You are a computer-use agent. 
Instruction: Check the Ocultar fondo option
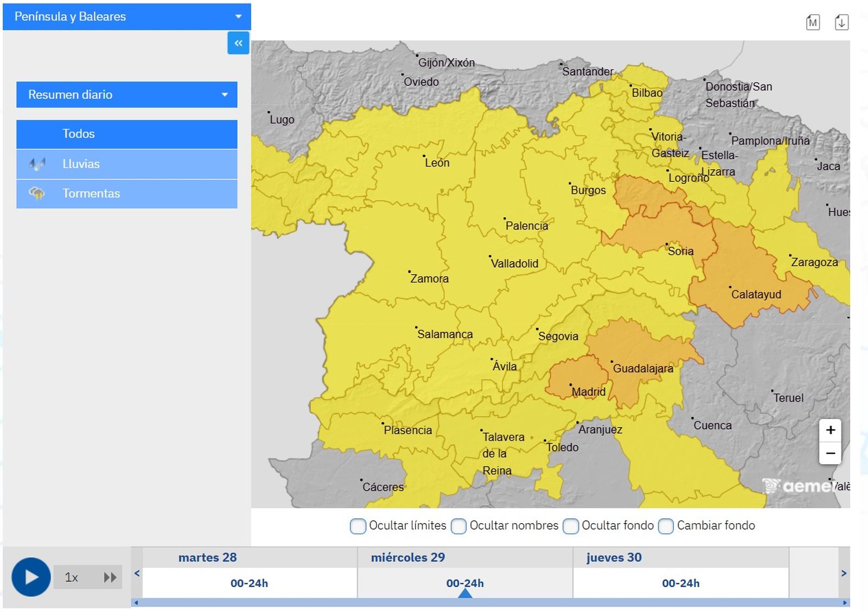coord(571,526)
